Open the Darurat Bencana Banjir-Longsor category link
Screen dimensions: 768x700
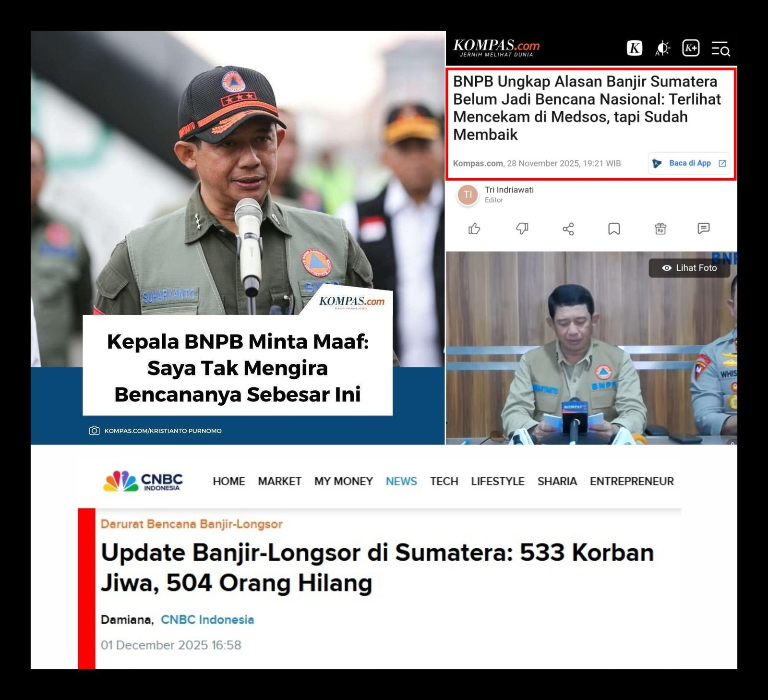tap(192, 524)
